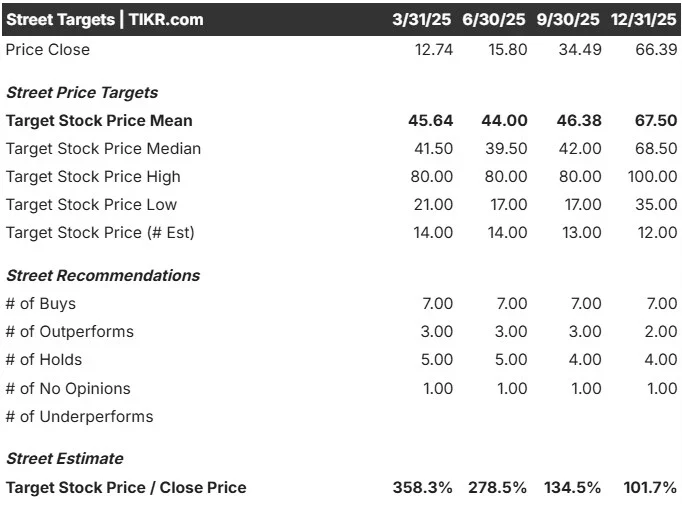This screenshot has width=682, height=505.
Task: Select the 3/31/25 column header
Action: coord(421,20)
